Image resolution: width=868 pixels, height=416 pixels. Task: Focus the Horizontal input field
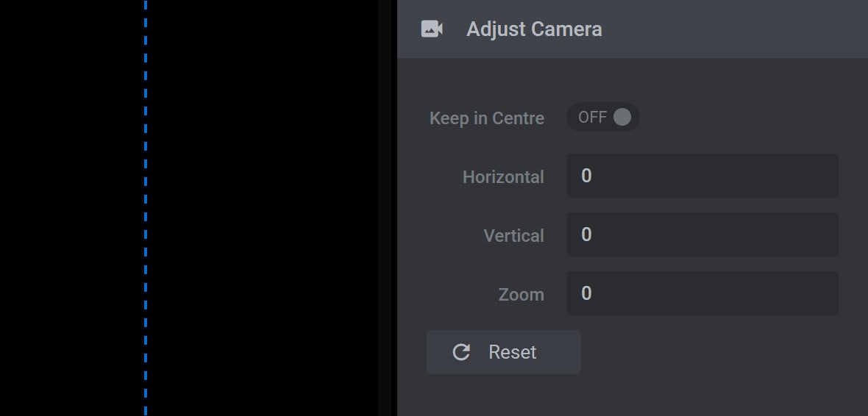pyautogui.click(x=702, y=176)
